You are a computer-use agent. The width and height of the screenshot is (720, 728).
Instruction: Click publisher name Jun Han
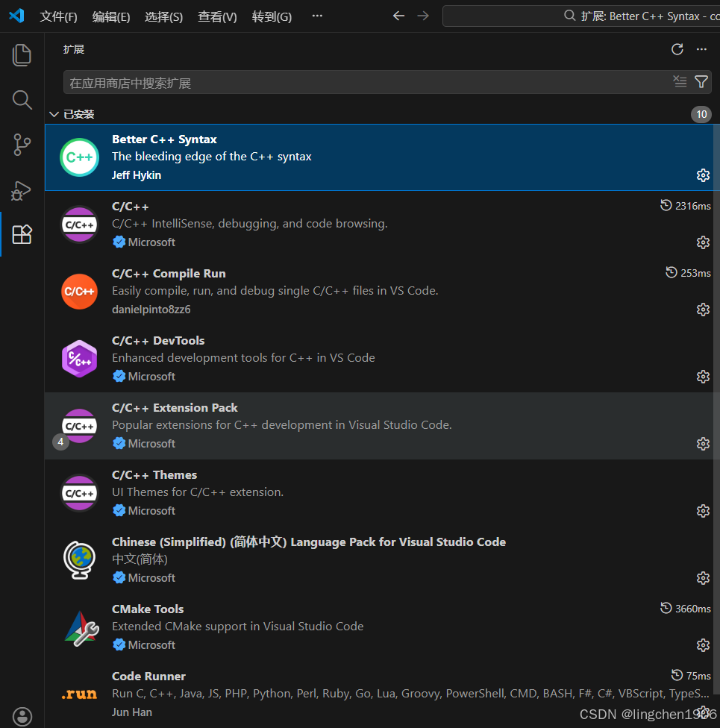tap(132, 712)
